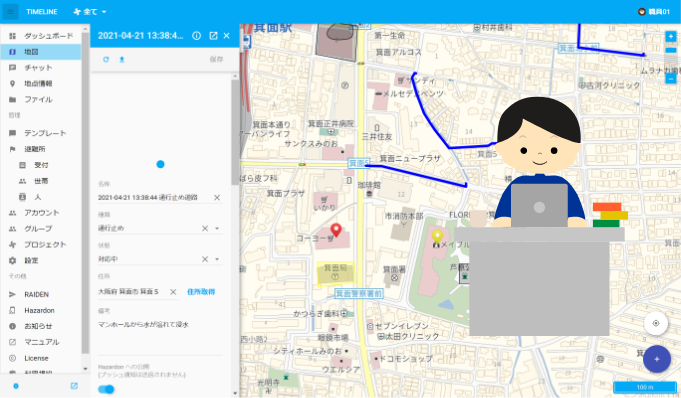
Task: Expand the 状態 dropdown arrow
Action: pyautogui.click(x=217, y=259)
